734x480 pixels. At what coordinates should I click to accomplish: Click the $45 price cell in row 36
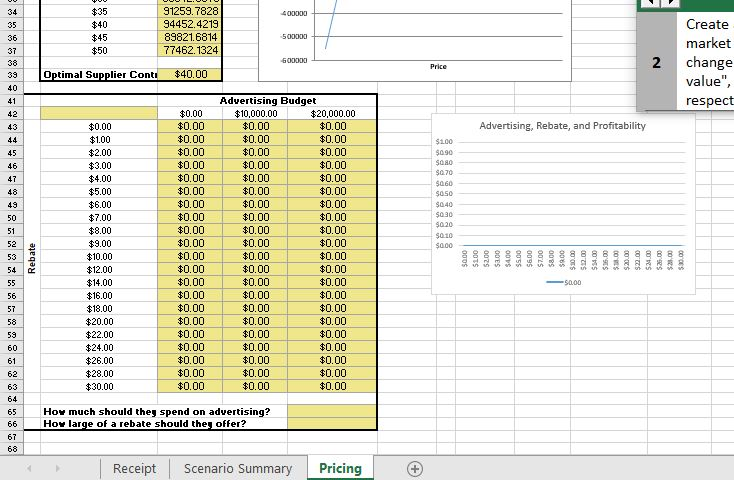(x=99, y=37)
